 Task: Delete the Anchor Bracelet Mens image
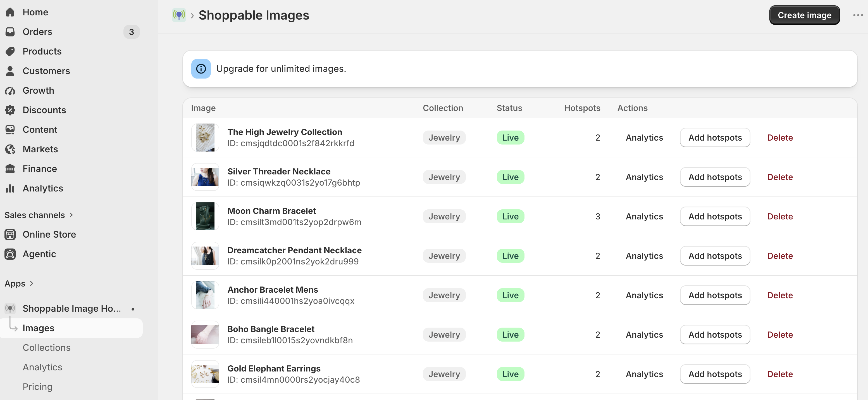click(780, 295)
